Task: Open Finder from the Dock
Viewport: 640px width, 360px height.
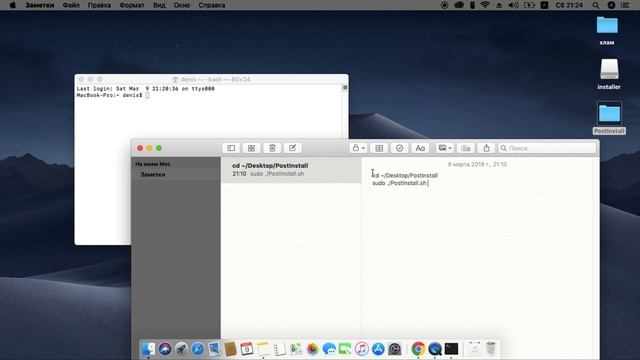Action: 149,349
